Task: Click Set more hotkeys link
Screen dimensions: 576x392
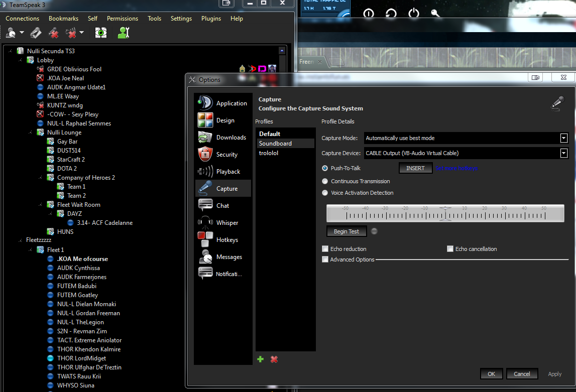Action: 456,168
